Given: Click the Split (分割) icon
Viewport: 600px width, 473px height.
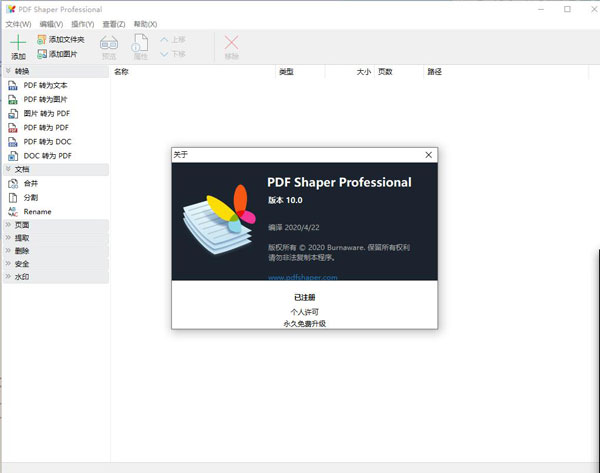Looking at the screenshot, I should coord(13,198).
